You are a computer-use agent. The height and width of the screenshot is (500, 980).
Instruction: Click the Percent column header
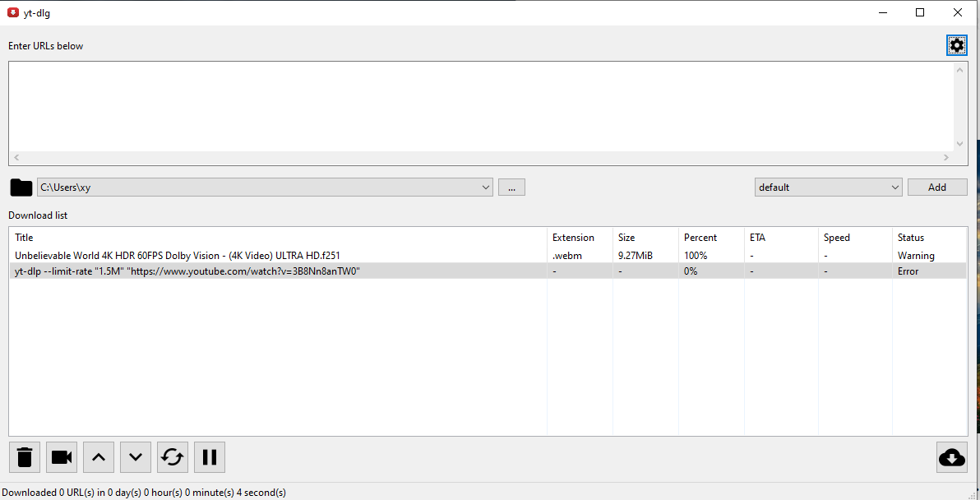[710, 238]
